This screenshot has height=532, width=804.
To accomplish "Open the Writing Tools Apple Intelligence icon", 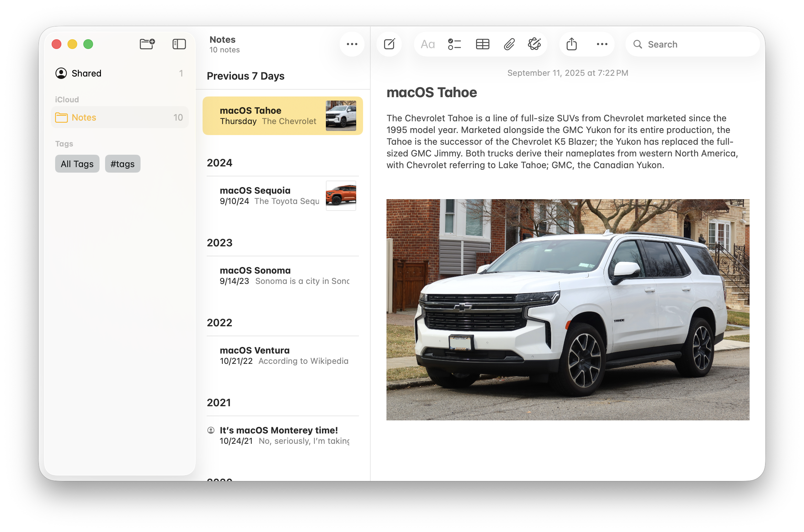I will tap(534, 44).
